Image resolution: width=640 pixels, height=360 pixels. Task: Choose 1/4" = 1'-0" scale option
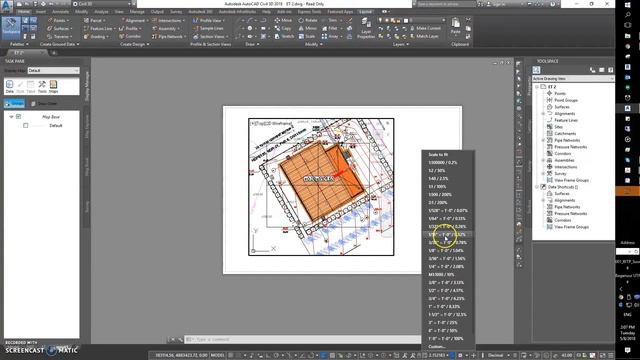point(448,267)
